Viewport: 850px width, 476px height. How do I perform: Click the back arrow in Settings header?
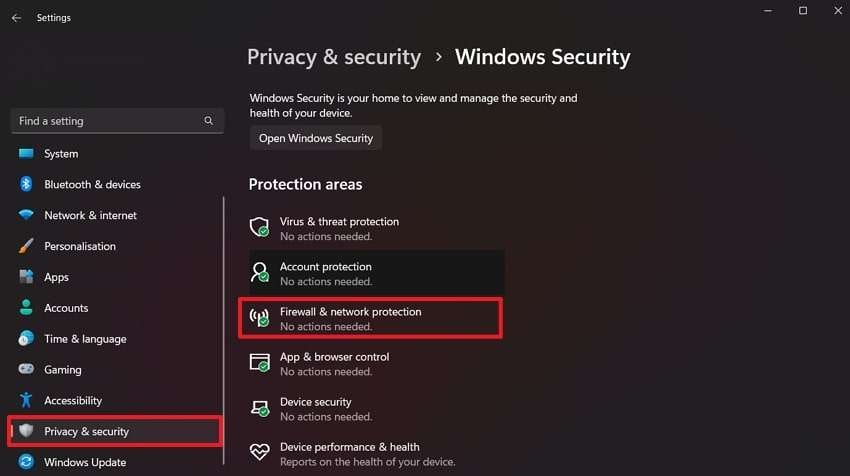(x=16, y=18)
